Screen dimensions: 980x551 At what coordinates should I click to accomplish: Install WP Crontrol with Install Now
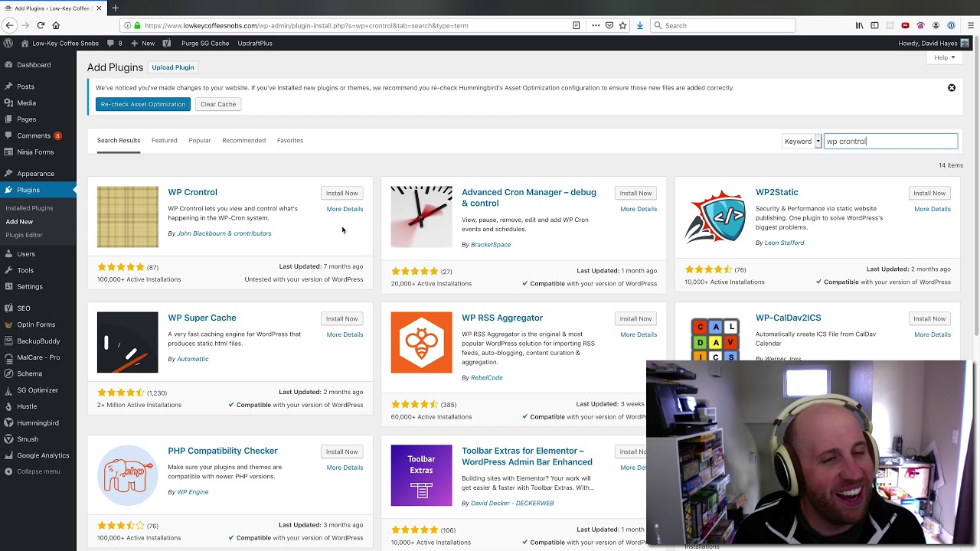click(x=341, y=193)
